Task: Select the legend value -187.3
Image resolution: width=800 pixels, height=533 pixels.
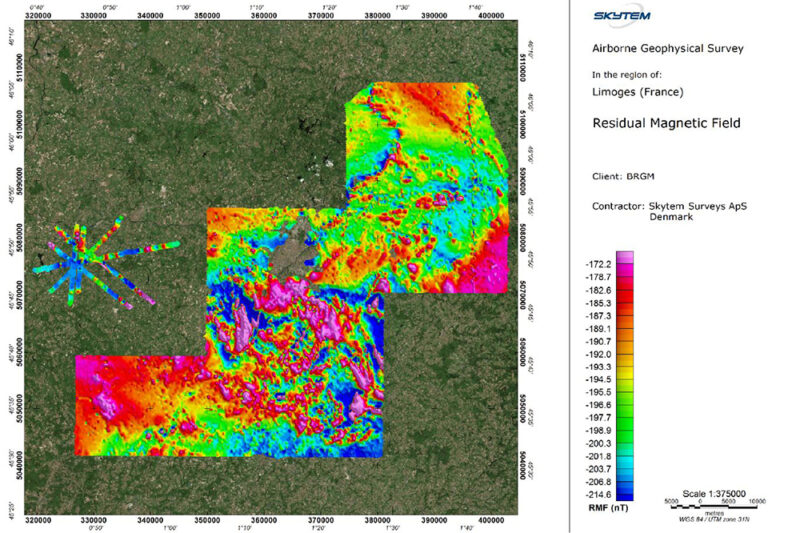Action: click(x=598, y=316)
